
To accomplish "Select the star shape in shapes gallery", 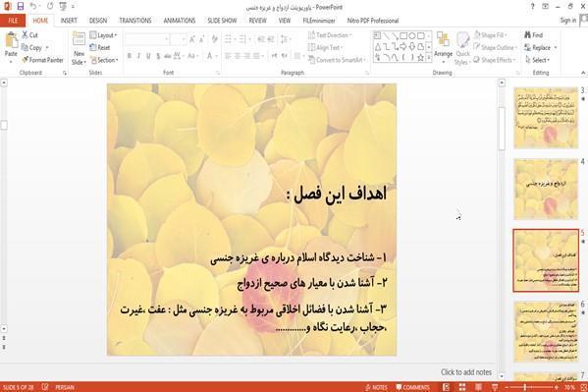I will click(420, 57).
